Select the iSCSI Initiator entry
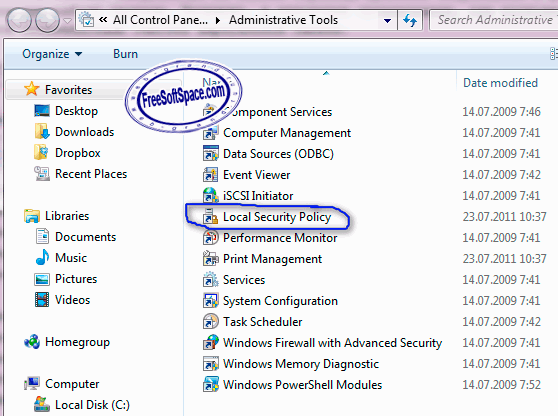This screenshot has height=416, width=558. [258, 196]
